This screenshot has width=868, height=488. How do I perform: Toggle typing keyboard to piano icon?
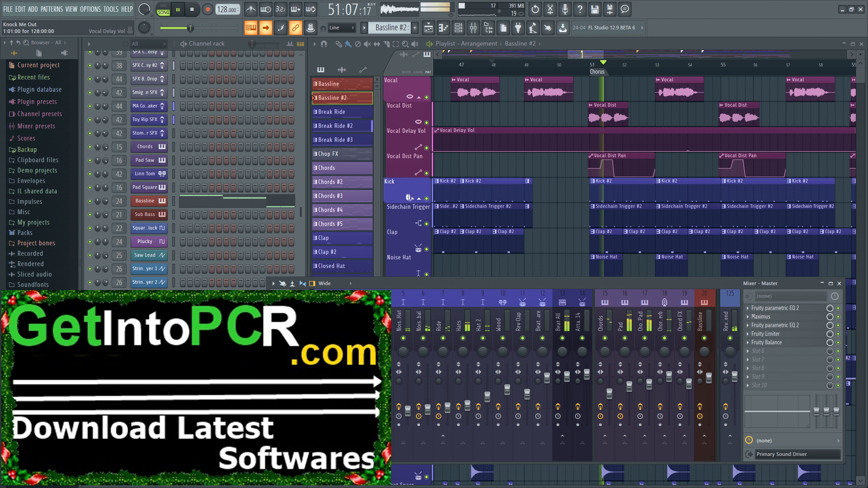click(x=251, y=28)
